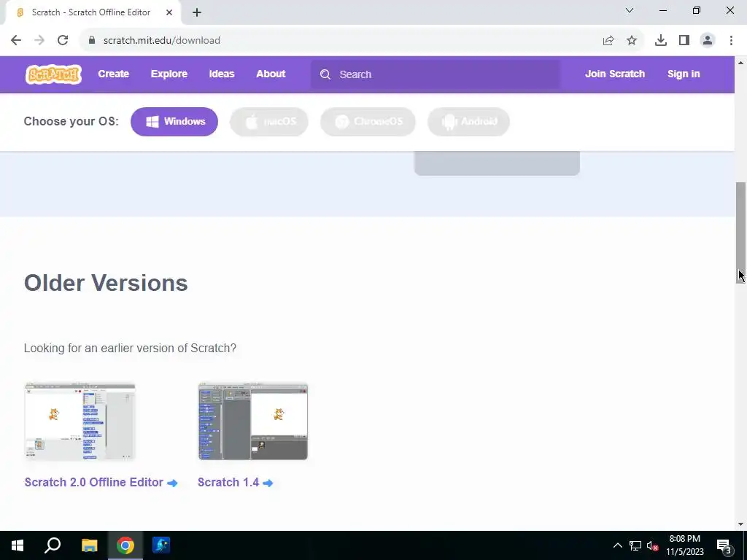The width and height of the screenshot is (747, 560).
Task: Click the Scratch 1.4 screenshot thumbnail
Action: (253, 421)
